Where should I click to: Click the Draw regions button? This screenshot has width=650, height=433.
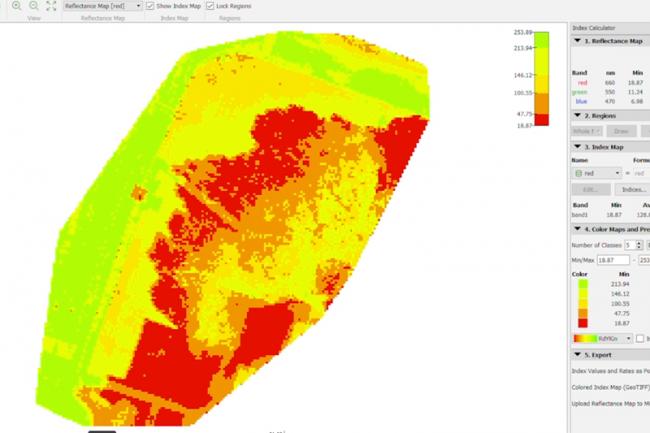pos(621,131)
